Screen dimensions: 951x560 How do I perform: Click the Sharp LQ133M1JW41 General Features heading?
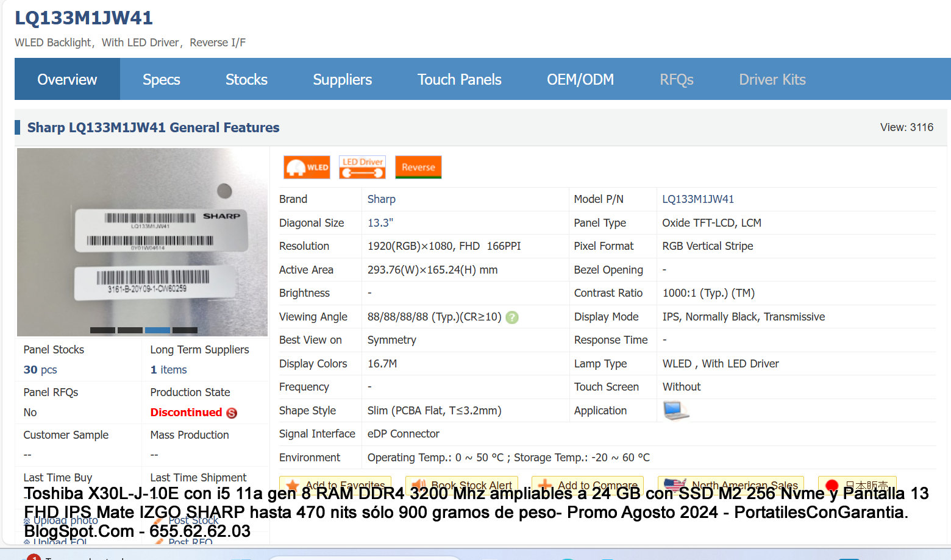pyautogui.click(x=153, y=127)
